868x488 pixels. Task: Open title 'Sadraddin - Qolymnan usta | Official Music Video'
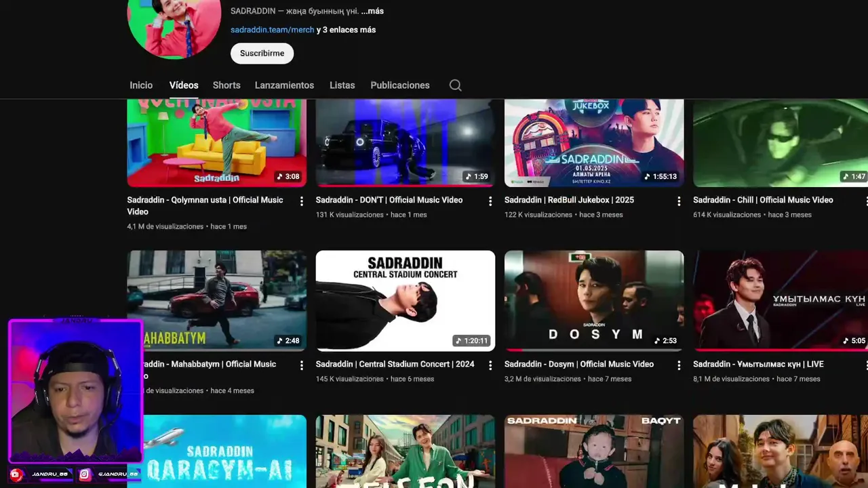(205, 205)
